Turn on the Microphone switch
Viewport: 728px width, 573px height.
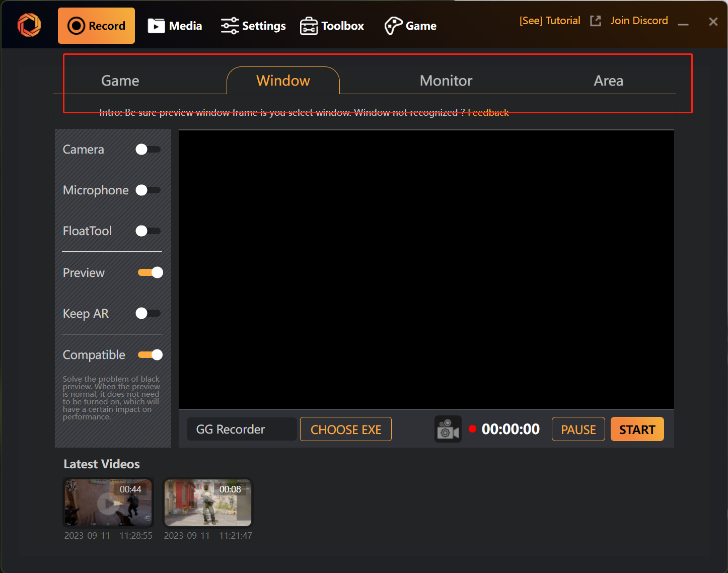148,190
